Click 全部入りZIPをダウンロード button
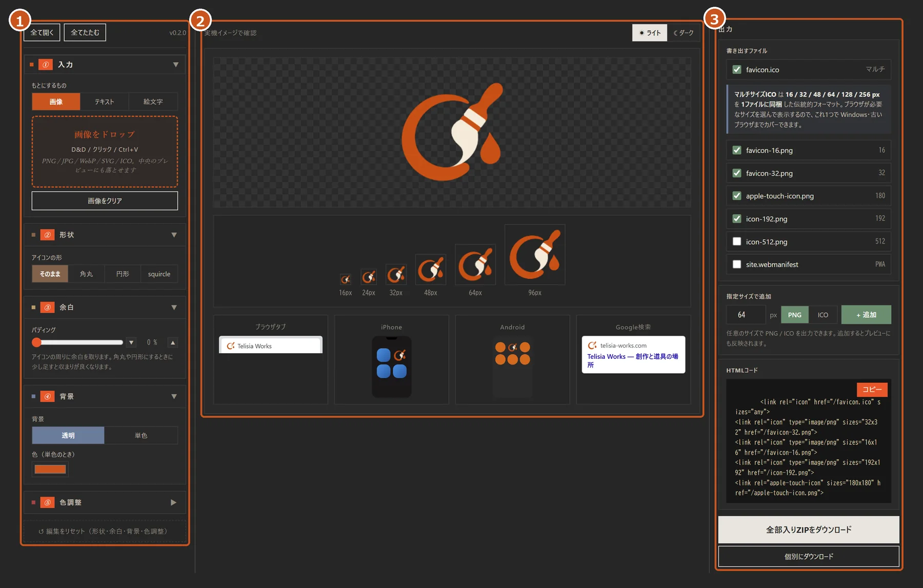 point(809,530)
